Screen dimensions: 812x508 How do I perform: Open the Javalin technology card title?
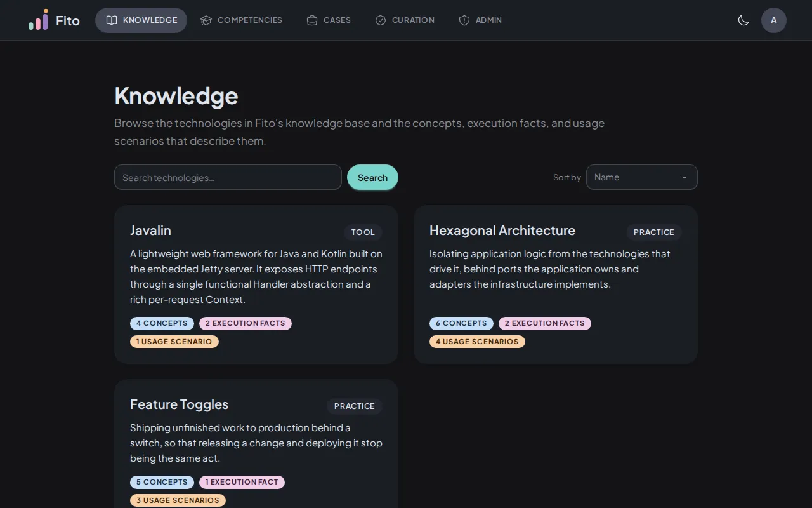tap(150, 231)
